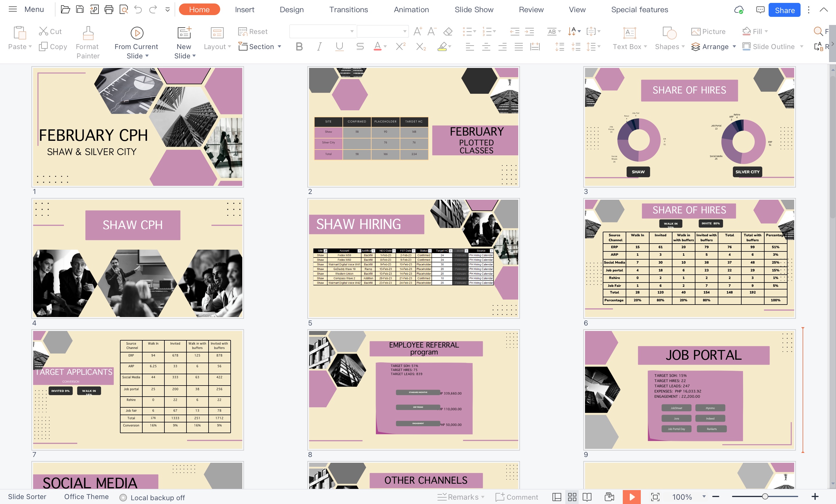
Task: Start slideshow with orange play button
Action: point(632,497)
